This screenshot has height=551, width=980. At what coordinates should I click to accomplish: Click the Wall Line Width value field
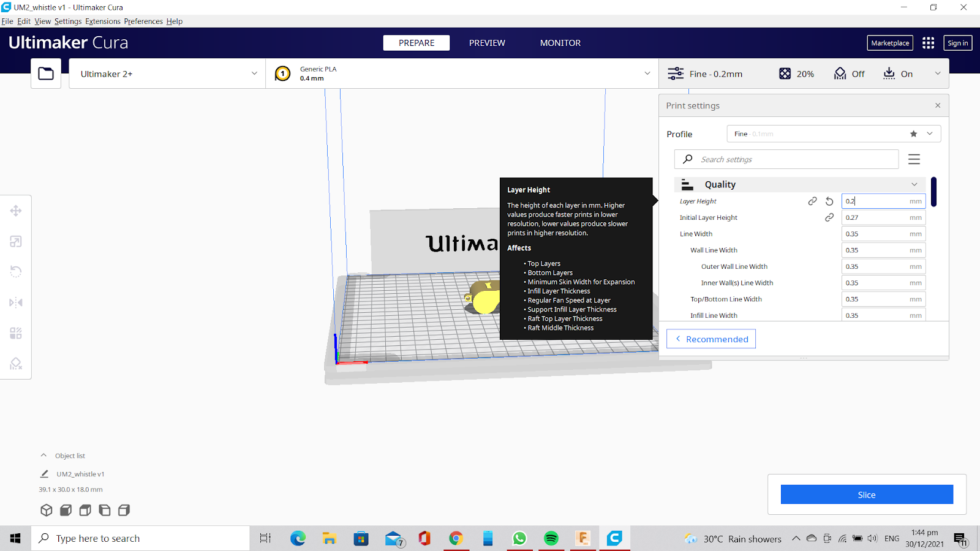pos(883,250)
